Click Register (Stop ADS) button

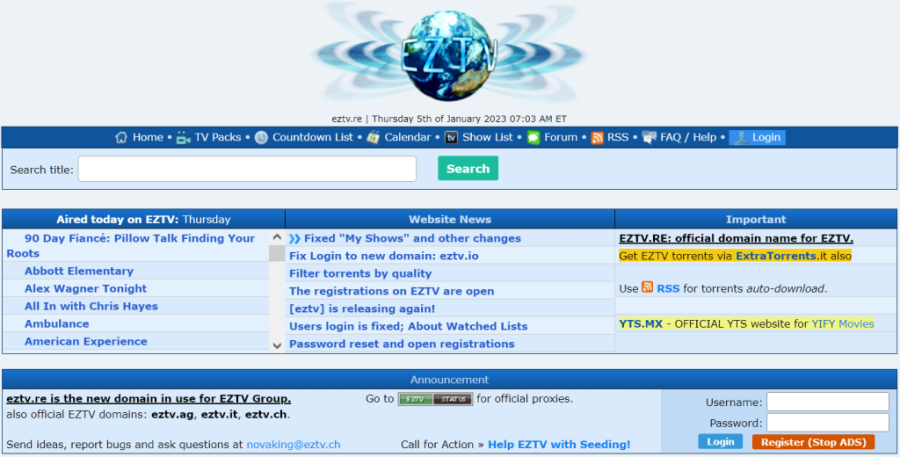click(x=813, y=442)
